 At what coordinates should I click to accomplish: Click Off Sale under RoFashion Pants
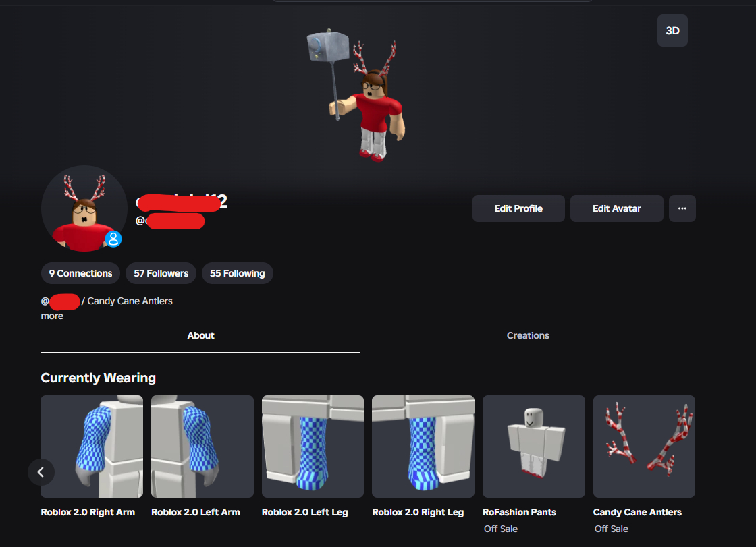coord(501,529)
